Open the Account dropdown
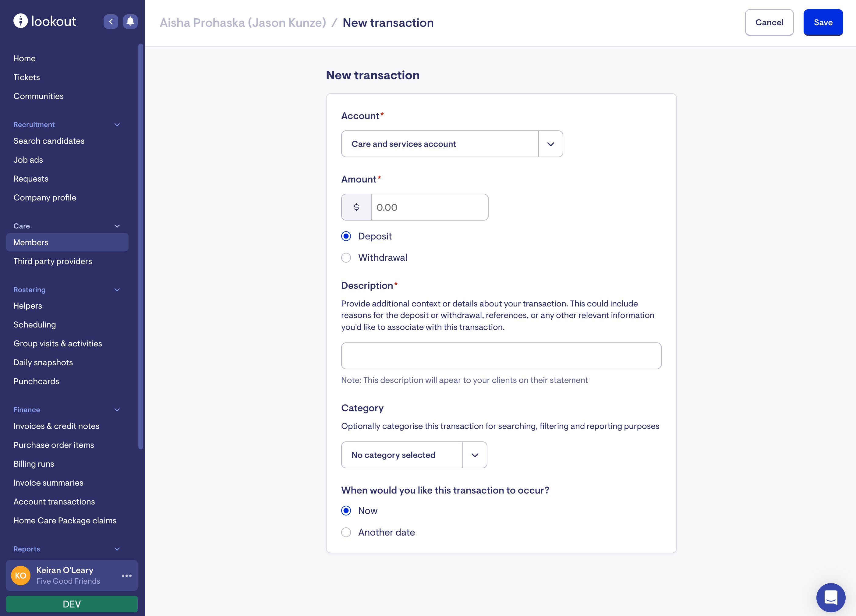Screen dimensions: 856x616 (452, 144)
